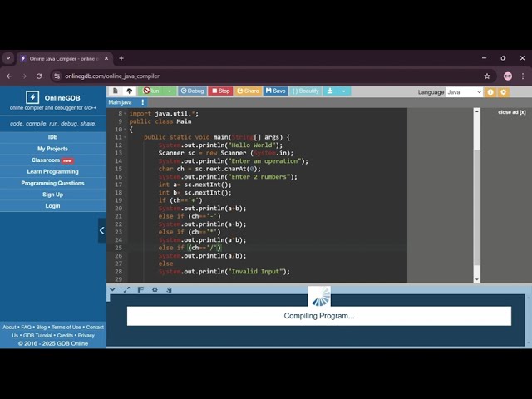
Task: Open the Blog link
Action: [x=41, y=327]
